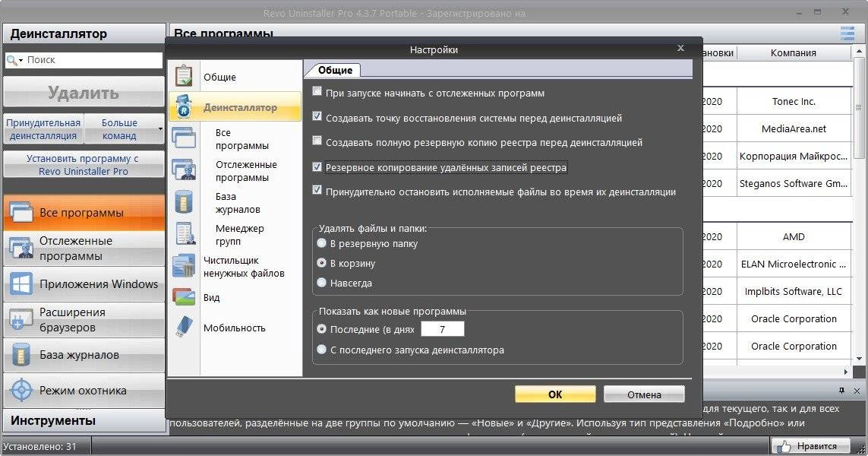Viewport: 868px width, 456px height.
Task: Switch to the Общие tab
Action: click(x=335, y=70)
